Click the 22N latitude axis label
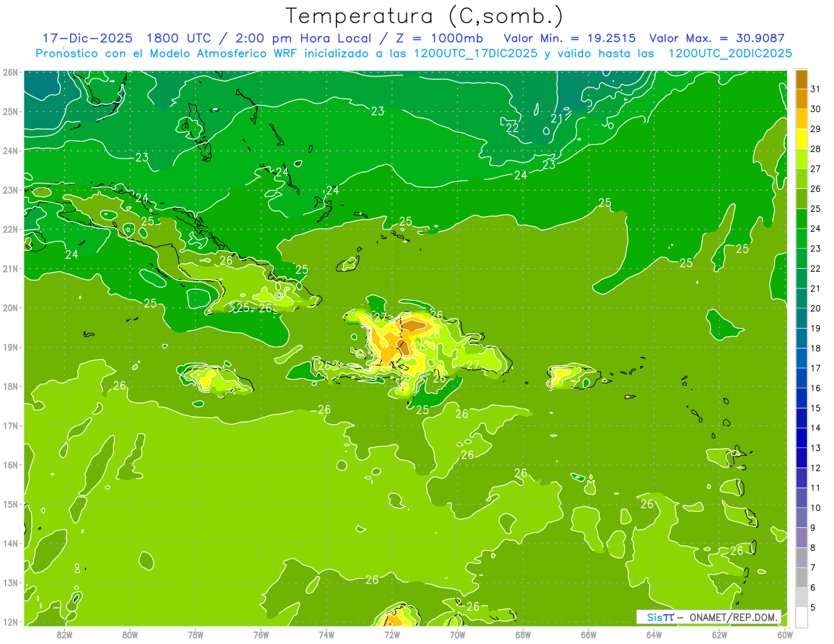The image size is (834, 644). click(x=10, y=229)
